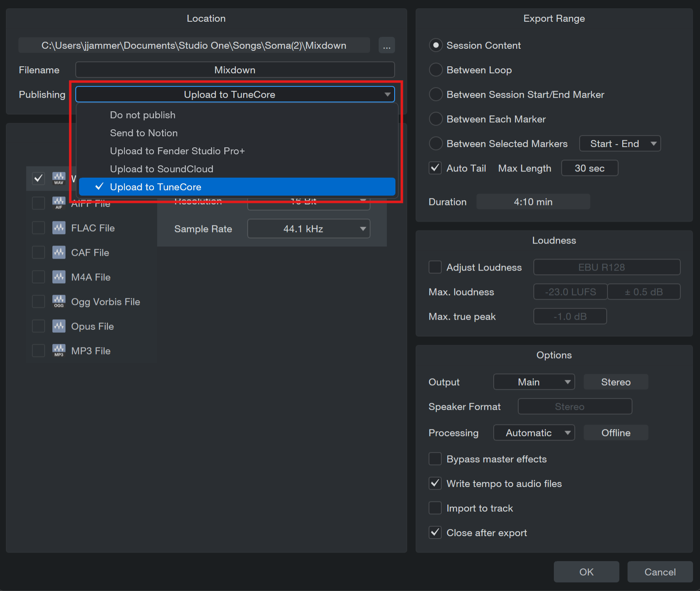Click the WAV file format icon
700x591 pixels.
click(59, 178)
